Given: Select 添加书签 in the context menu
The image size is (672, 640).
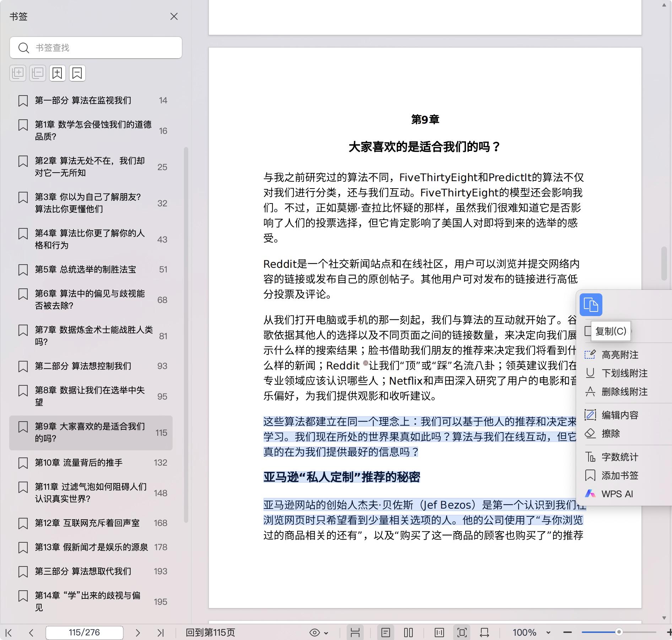Looking at the screenshot, I should point(619,475).
